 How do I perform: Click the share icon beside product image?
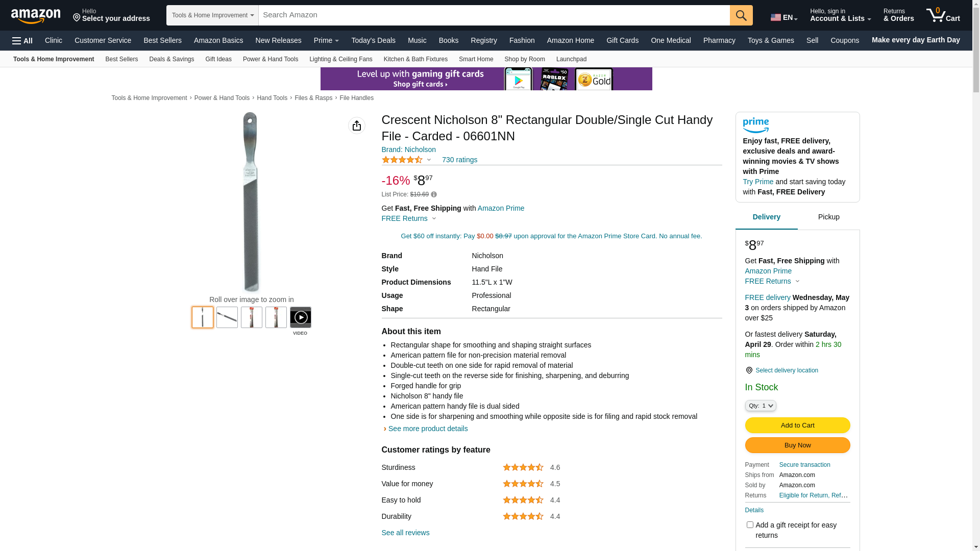point(356,126)
